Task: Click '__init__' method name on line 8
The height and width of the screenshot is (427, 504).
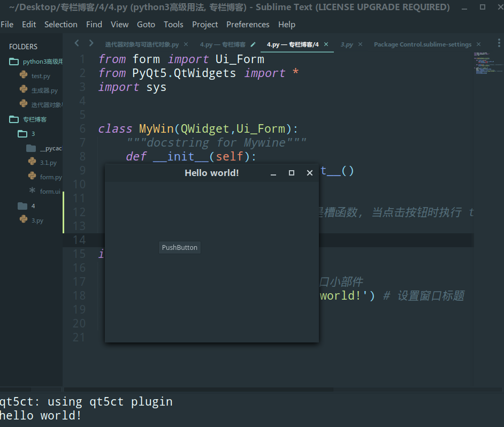Action: coord(181,157)
